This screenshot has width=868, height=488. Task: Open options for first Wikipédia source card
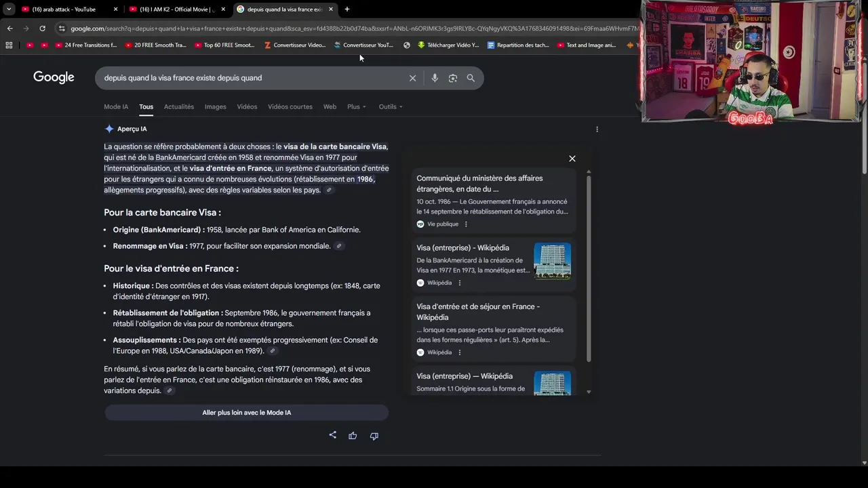(459, 283)
